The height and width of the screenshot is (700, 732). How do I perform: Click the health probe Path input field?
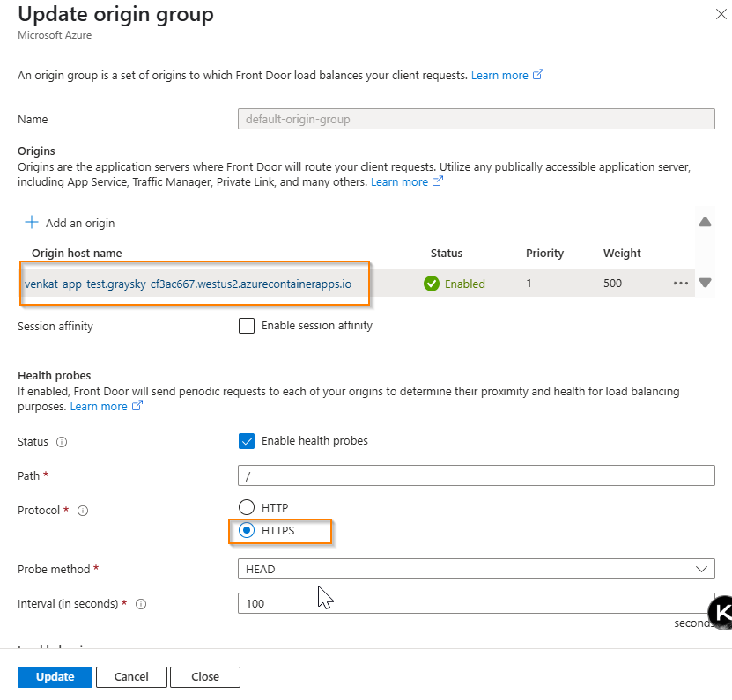(x=477, y=475)
